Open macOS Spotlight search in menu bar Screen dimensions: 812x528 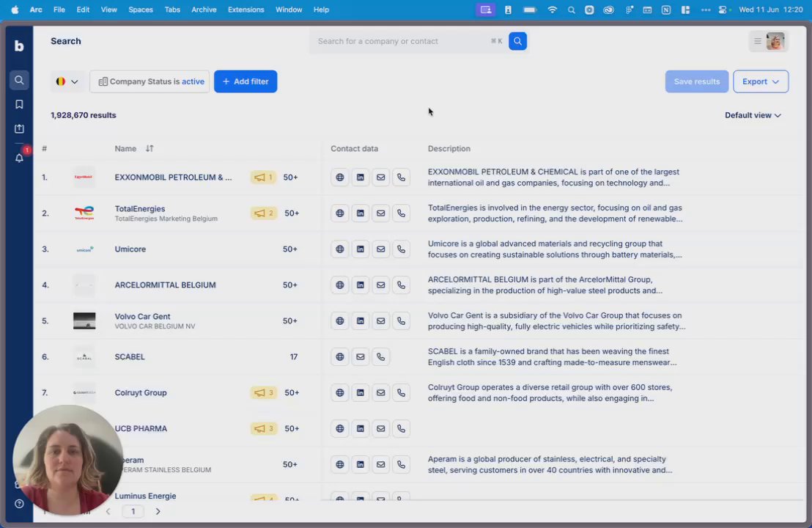(x=571, y=10)
